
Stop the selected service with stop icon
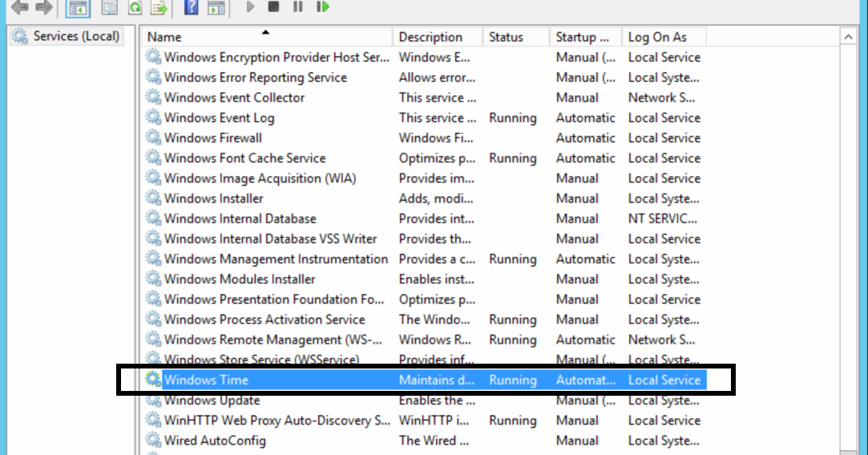(273, 6)
